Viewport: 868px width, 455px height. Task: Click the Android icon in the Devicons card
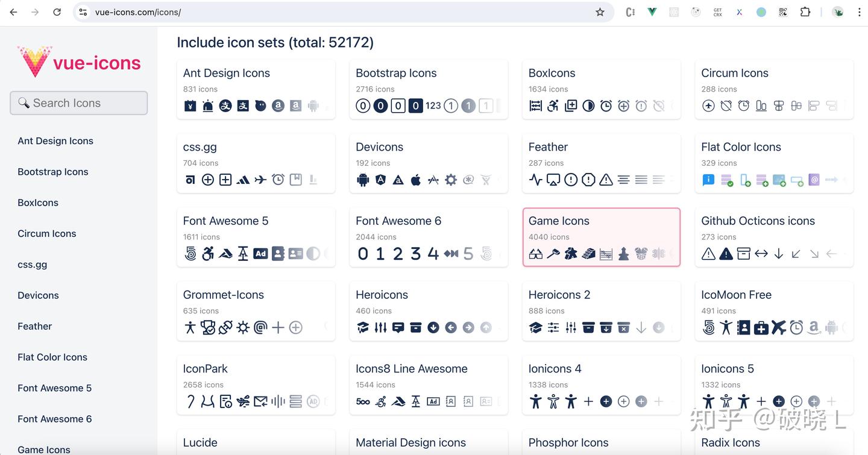tap(363, 180)
